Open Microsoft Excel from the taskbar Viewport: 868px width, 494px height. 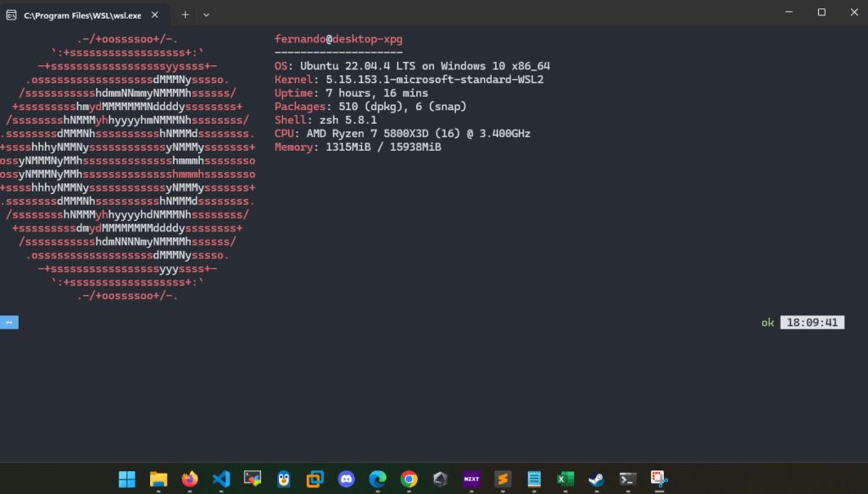(x=565, y=480)
